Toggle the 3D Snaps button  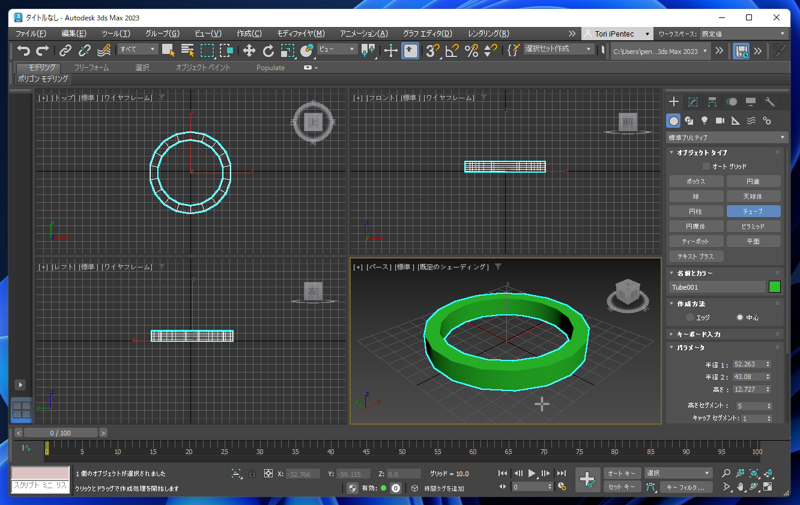pos(432,50)
